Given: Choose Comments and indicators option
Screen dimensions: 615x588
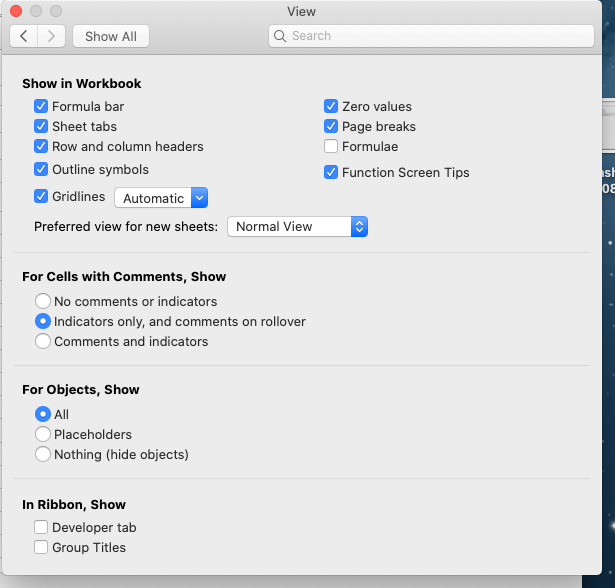Looking at the screenshot, I should pos(43,341).
